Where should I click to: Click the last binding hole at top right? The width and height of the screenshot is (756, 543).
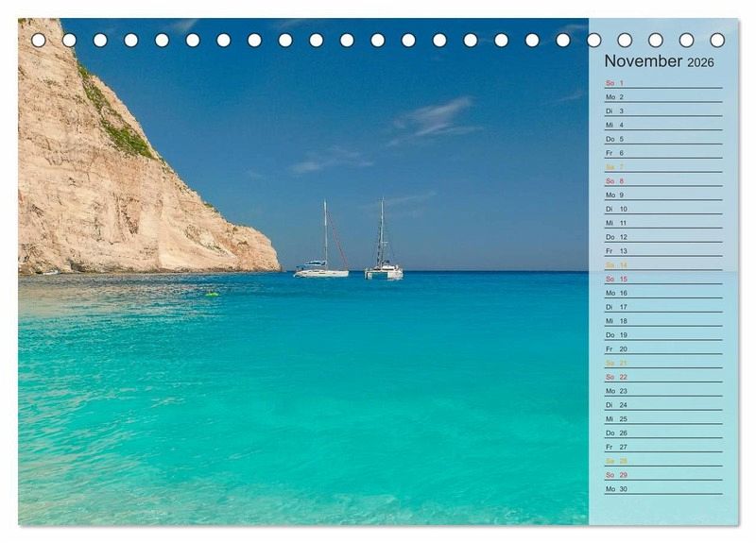[x=717, y=40]
